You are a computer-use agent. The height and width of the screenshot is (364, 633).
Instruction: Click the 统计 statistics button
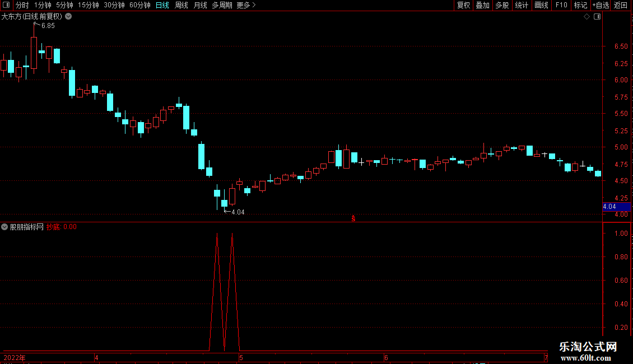click(522, 5)
